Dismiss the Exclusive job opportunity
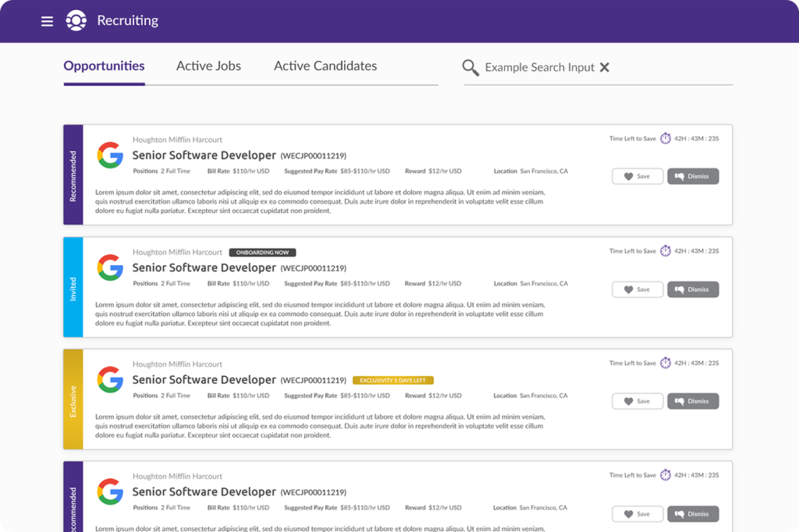This screenshot has width=799, height=532. [x=693, y=401]
